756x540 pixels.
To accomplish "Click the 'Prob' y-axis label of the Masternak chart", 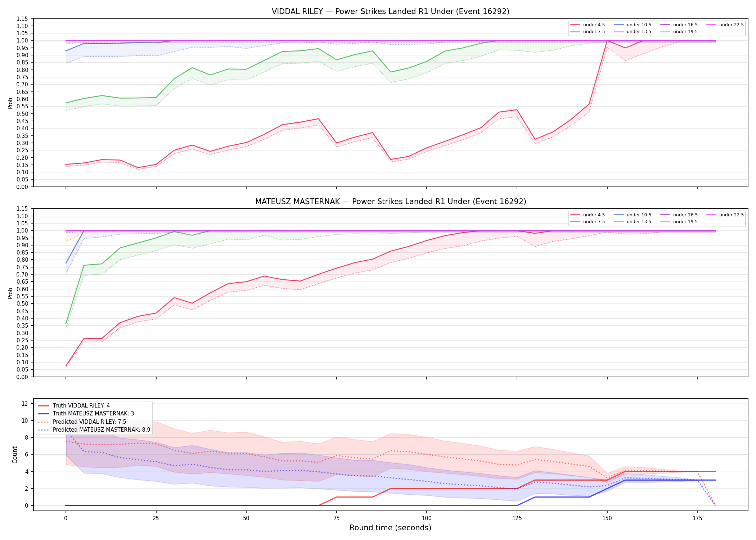I will coord(10,293).
